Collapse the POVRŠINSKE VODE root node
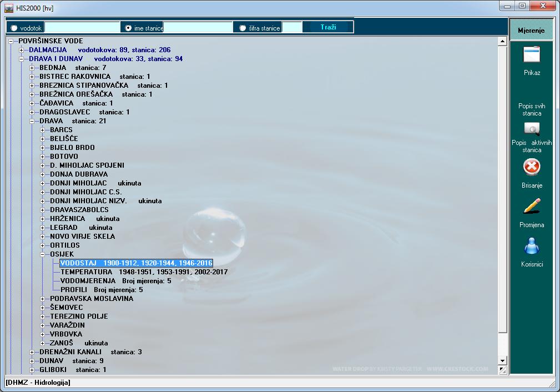 [11, 41]
